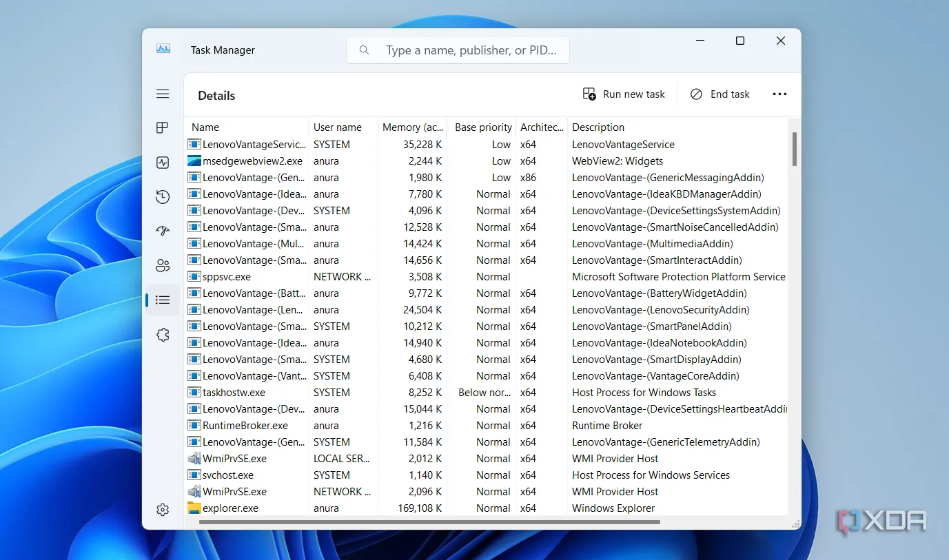Click the horizontal scrollbar at bottom
Viewport: 949px width, 560px height.
point(429,522)
